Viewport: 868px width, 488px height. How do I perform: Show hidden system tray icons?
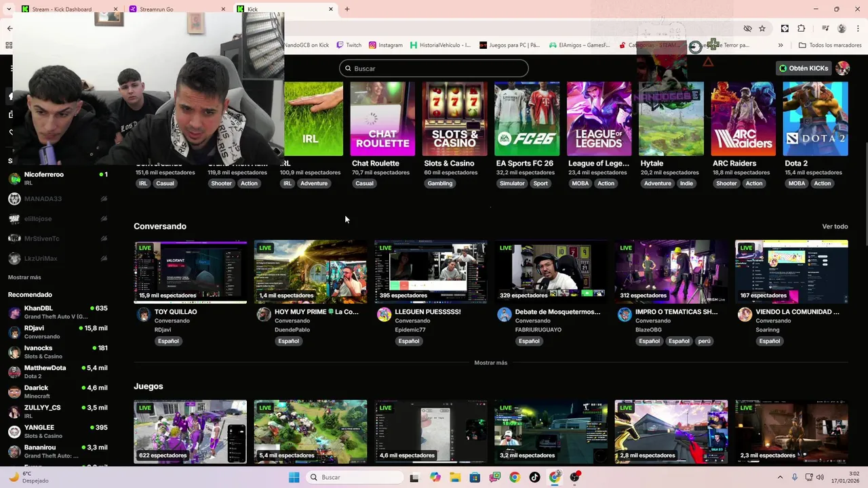coord(780,477)
